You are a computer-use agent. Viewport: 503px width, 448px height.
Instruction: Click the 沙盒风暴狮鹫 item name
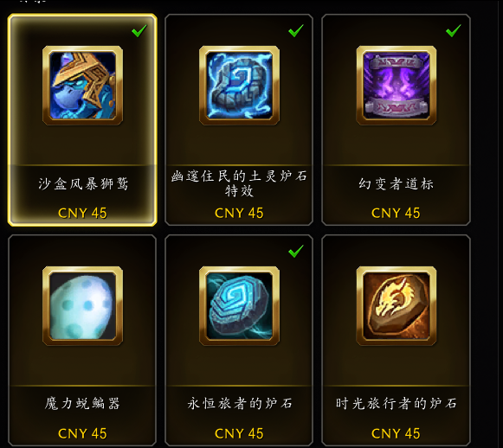(83, 184)
